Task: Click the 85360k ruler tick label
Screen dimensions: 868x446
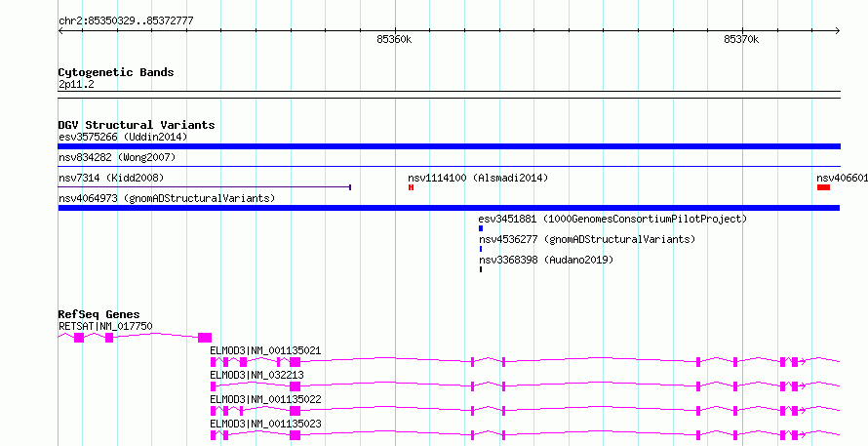Action: 394,39
